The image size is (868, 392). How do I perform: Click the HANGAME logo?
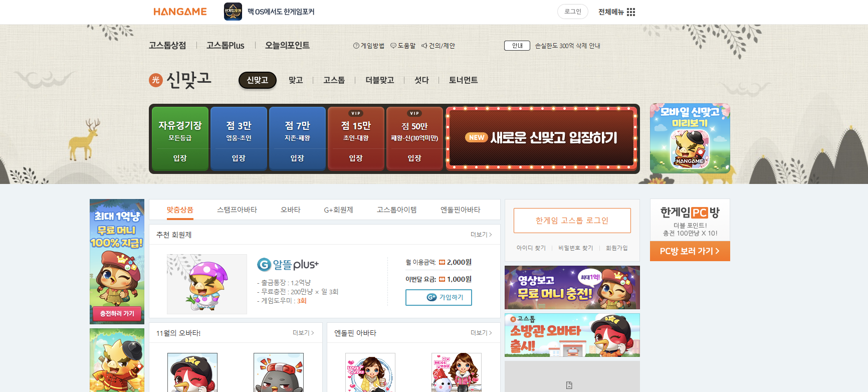[180, 12]
